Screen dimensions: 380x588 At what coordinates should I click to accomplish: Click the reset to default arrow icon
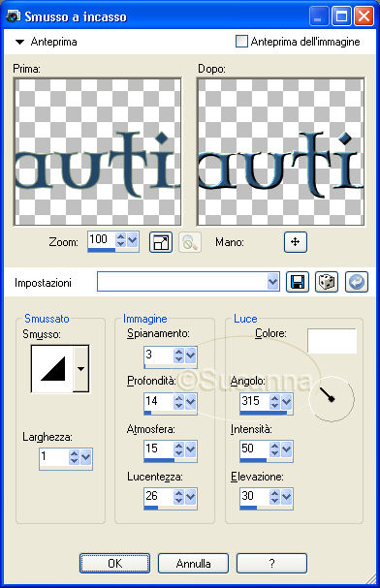[357, 282]
